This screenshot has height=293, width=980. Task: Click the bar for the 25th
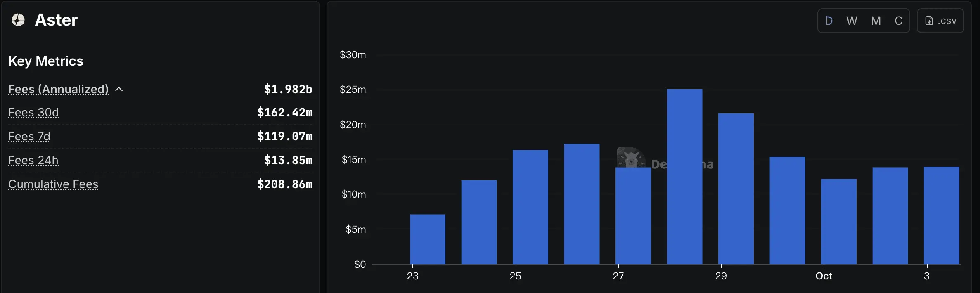pyautogui.click(x=530, y=207)
